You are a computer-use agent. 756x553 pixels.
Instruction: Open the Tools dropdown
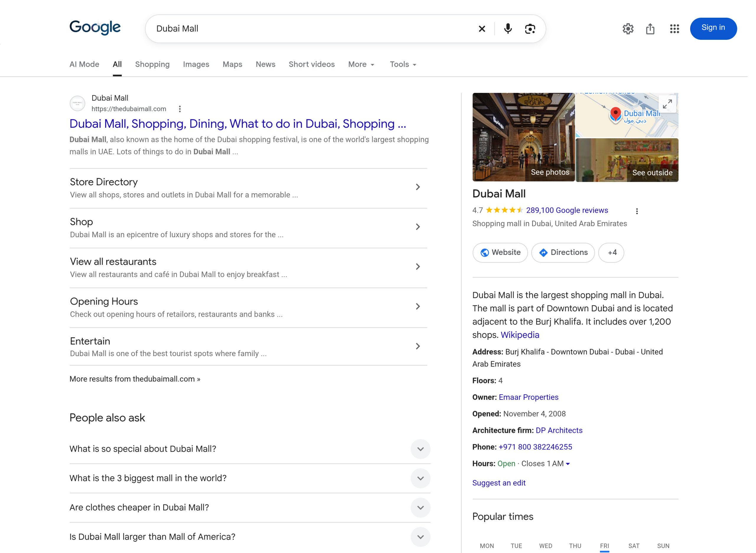403,64
